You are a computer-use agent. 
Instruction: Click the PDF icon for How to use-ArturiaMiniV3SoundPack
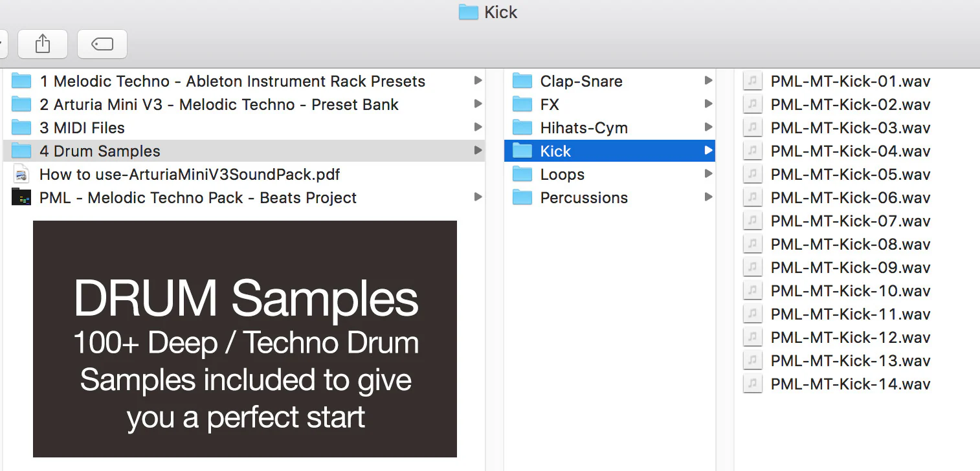(21, 174)
